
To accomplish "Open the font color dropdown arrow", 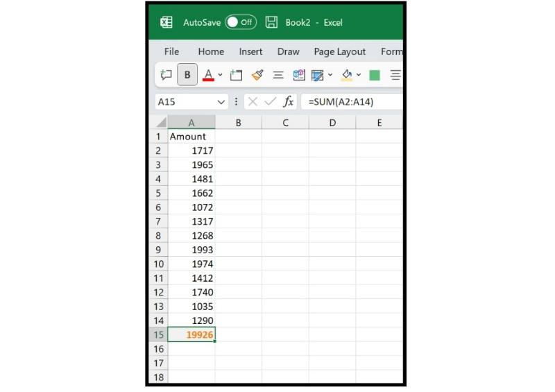I will (x=220, y=75).
